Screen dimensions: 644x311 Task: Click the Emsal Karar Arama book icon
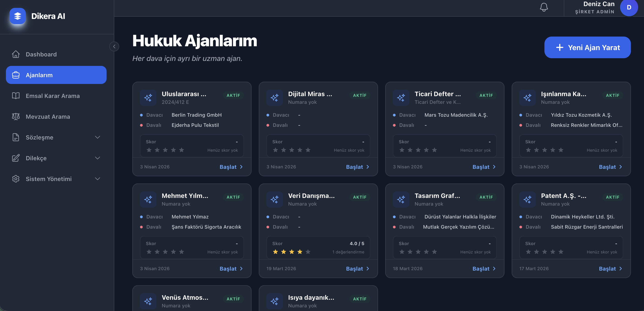tap(16, 96)
